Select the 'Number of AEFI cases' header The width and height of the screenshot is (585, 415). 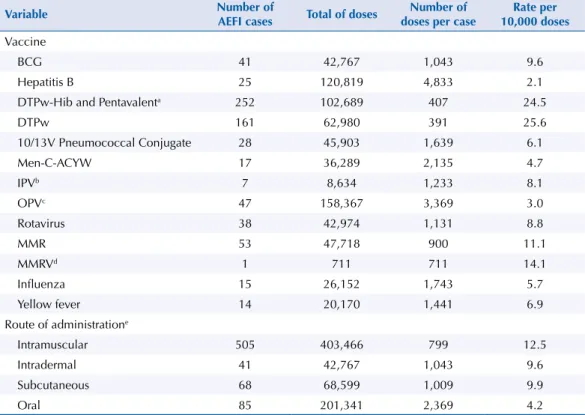(245, 14)
